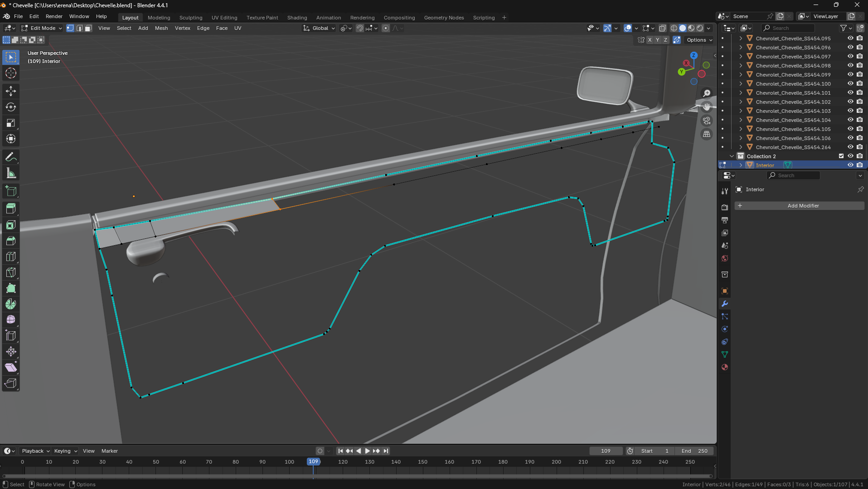
Task: Toggle X-ray display
Action: point(663,28)
